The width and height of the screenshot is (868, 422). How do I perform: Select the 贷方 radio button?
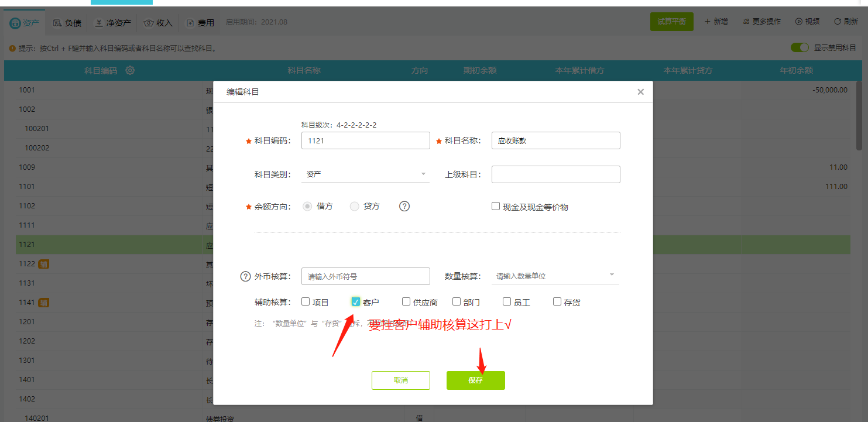(354, 206)
